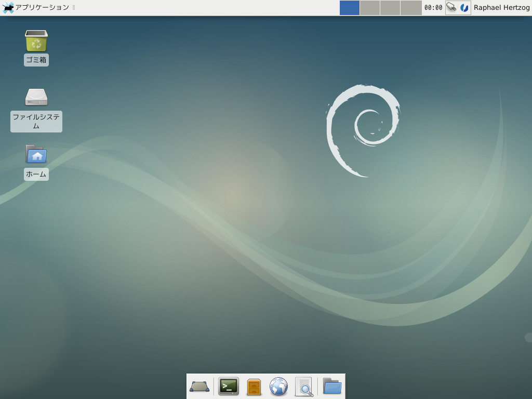Click the grip handle beside アプリケーション

tap(74, 7)
